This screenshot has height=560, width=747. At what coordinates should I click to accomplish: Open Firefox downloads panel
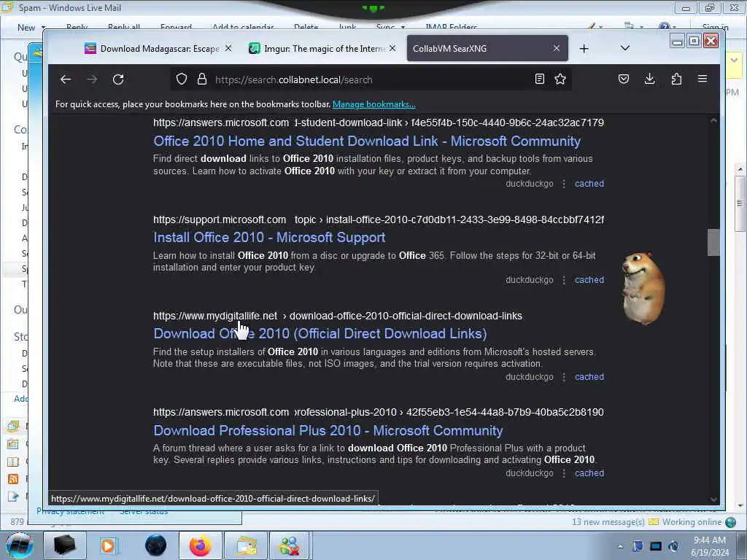tap(650, 79)
